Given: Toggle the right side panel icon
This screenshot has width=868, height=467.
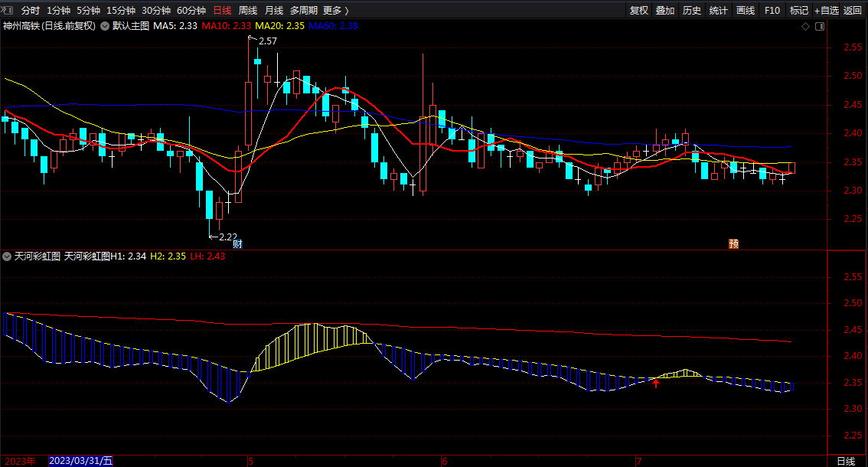Looking at the screenshot, I should click(x=820, y=27).
